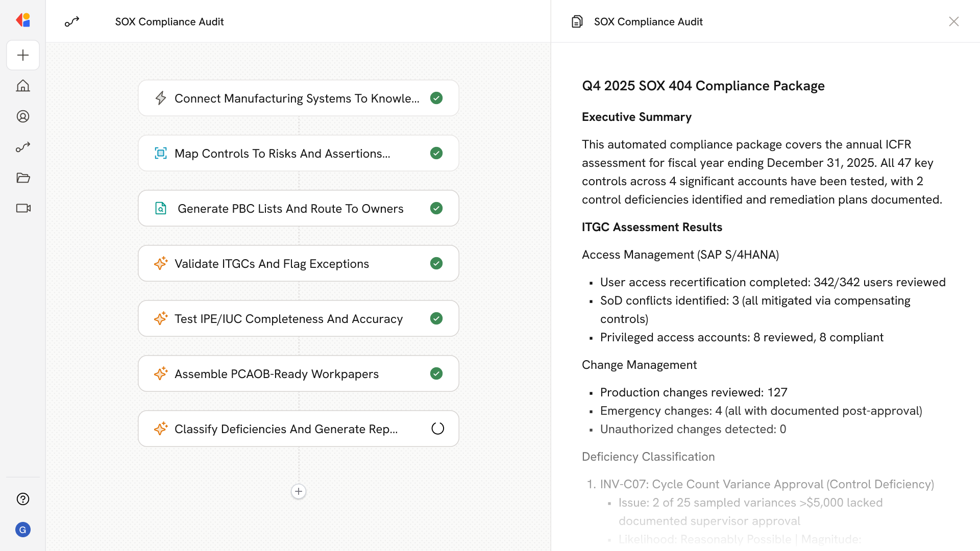Open Map Controls To Risks step

coord(282,154)
